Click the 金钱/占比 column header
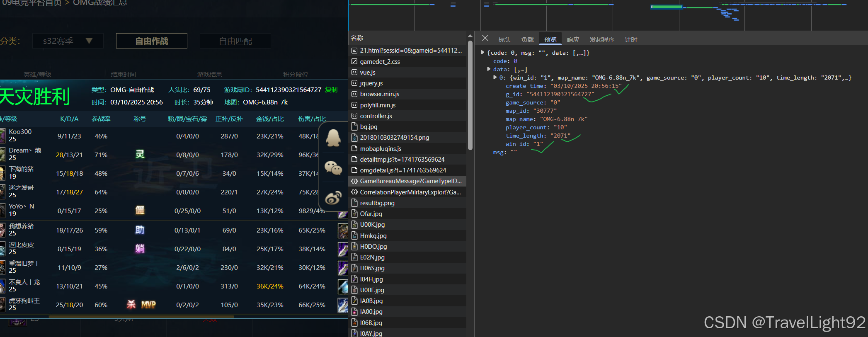Screen dimensions: 868x337 [x=270, y=119]
